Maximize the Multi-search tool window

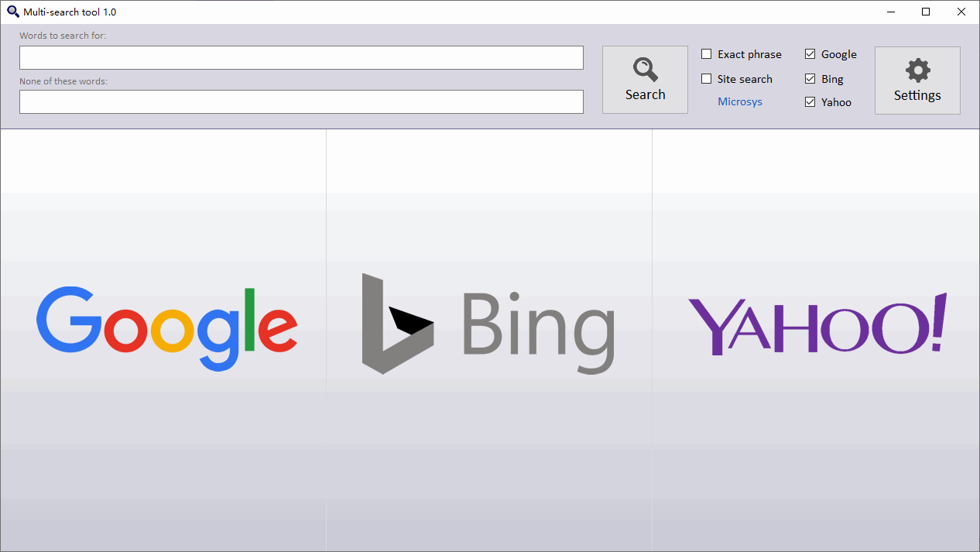(x=926, y=12)
